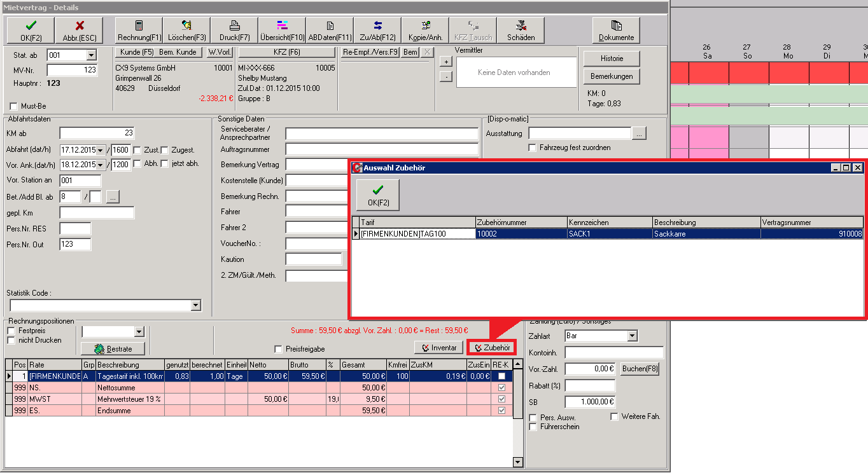Screen dimensions: 868x473
Task: Tick the Weitere Fah. checkbox
Action: pyautogui.click(x=615, y=417)
